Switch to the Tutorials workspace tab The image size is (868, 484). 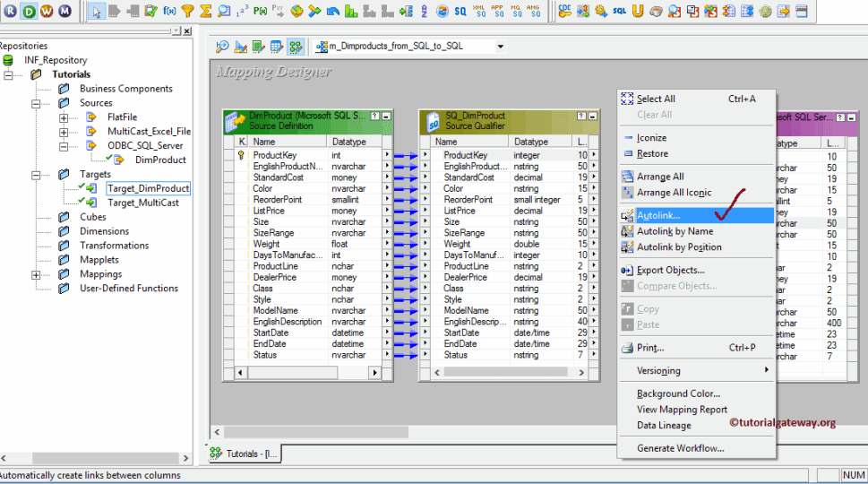click(x=245, y=454)
